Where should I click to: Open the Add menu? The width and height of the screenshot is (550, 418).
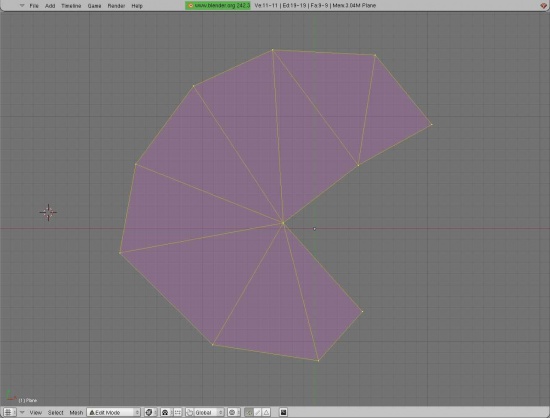50,6
